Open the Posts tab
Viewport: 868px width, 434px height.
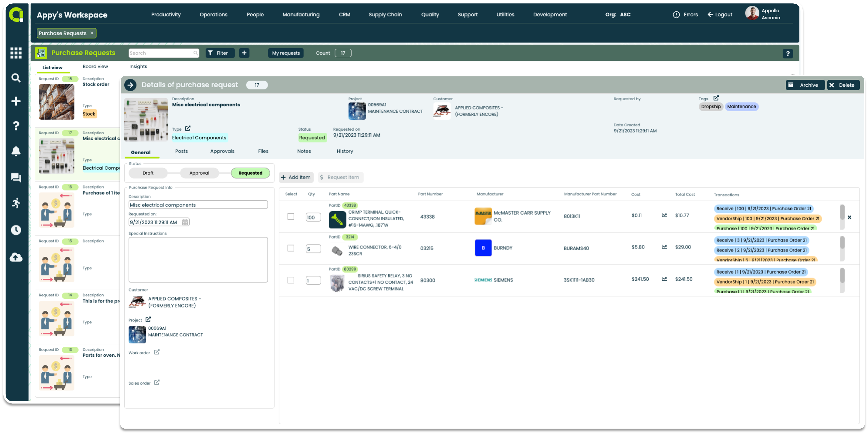(x=181, y=151)
